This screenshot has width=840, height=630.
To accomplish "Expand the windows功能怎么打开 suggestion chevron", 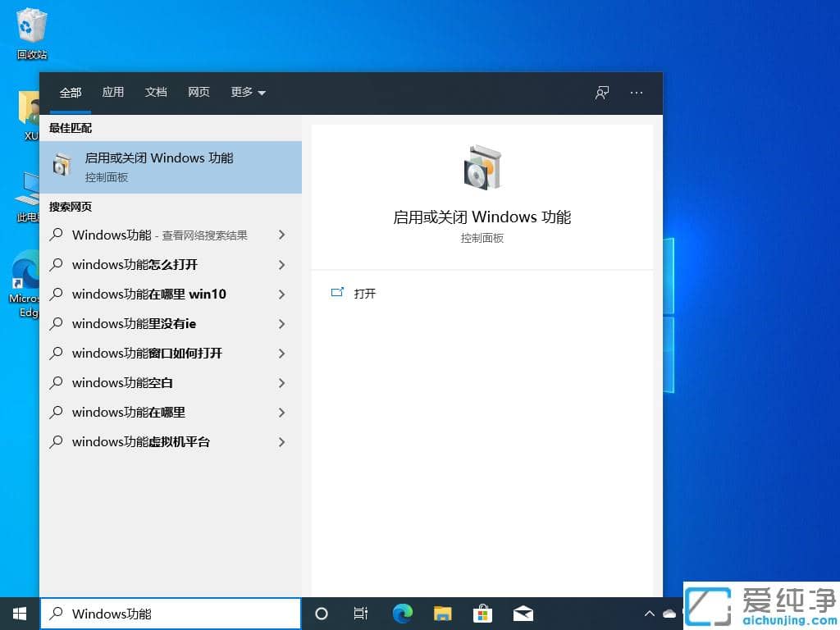I will [x=282, y=264].
